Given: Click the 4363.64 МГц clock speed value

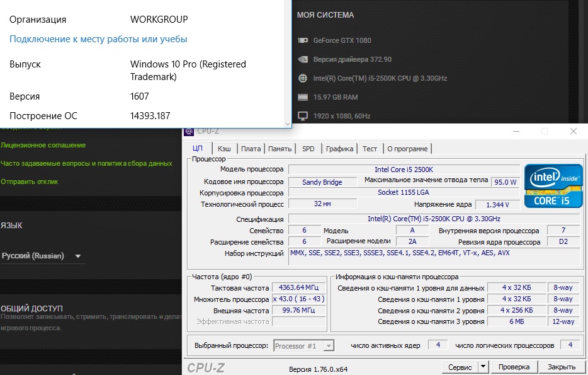Looking at the screenshot, I should click(x=298, y=287).
